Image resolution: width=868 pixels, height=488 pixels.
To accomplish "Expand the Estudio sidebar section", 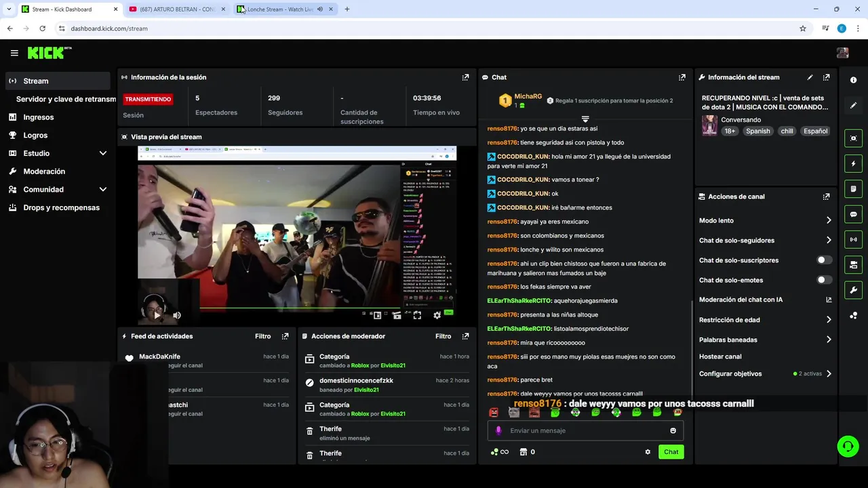I will pyautogui.click(x=103, y=153).
